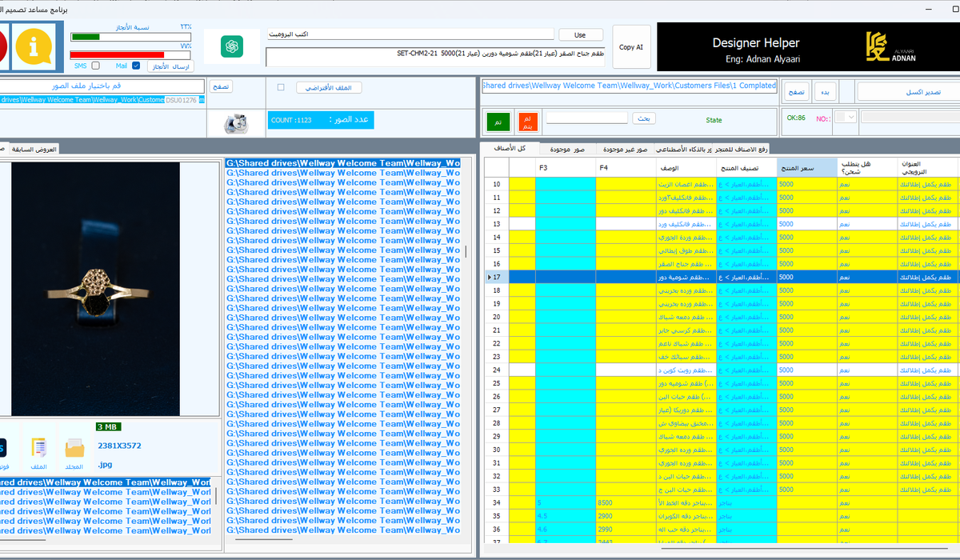Click F4 cell value 2900
Image resolution: width=960 pixels, height=560 pixels.
(x=626, y=516)
